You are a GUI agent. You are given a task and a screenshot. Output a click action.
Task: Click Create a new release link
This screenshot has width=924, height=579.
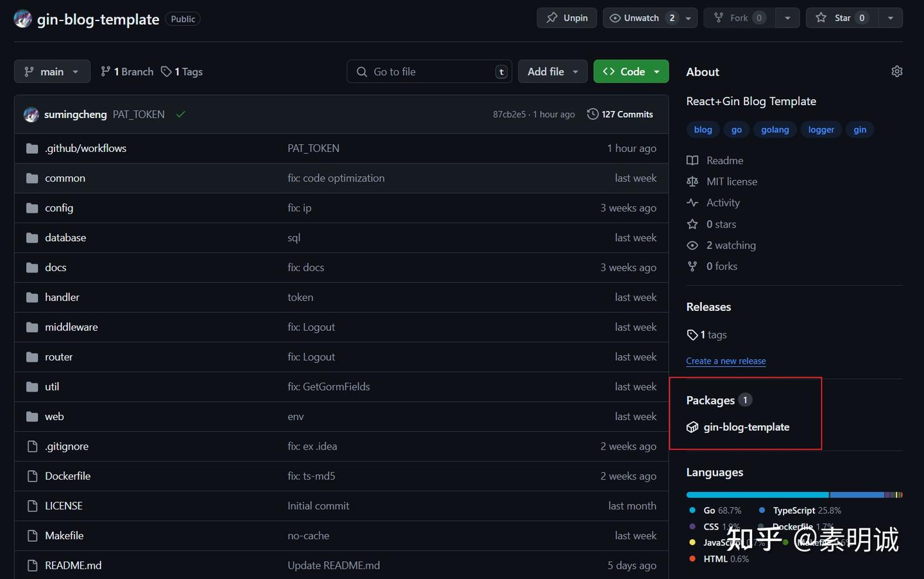click(x=726, y=361)
